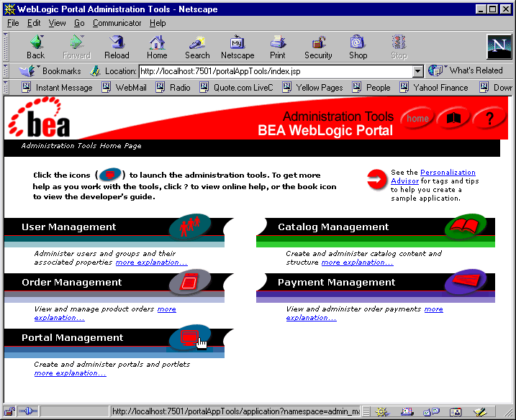Click the Shop toolbar icon

358,47
